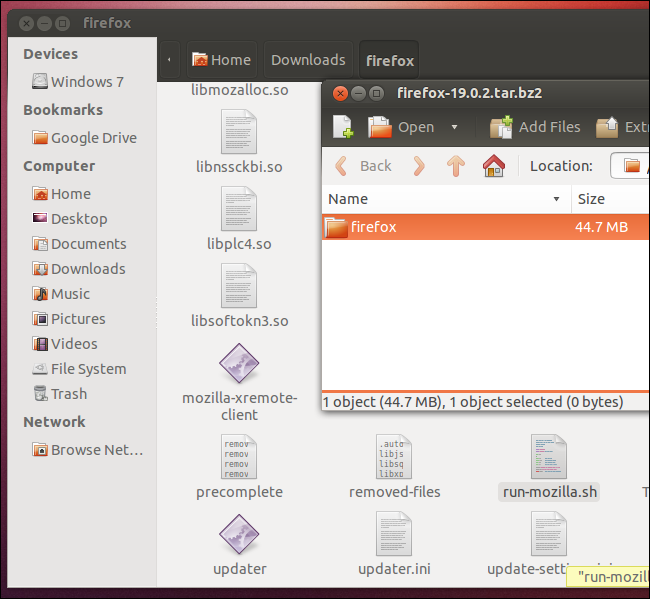Sort by Size column header
The height and width of the screenshot is (599, 650).
pos(610,199)
